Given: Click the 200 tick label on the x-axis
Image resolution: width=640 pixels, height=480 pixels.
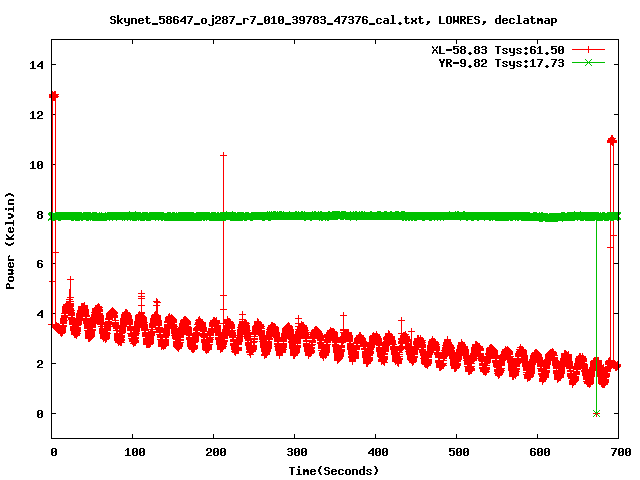Looking at the screenshot, I should coord(216,452).
